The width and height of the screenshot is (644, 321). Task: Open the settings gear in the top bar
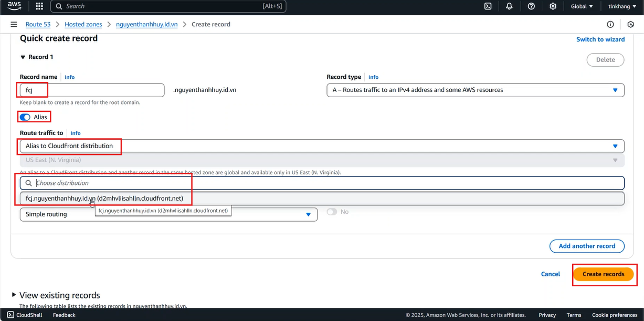[553, 6]
